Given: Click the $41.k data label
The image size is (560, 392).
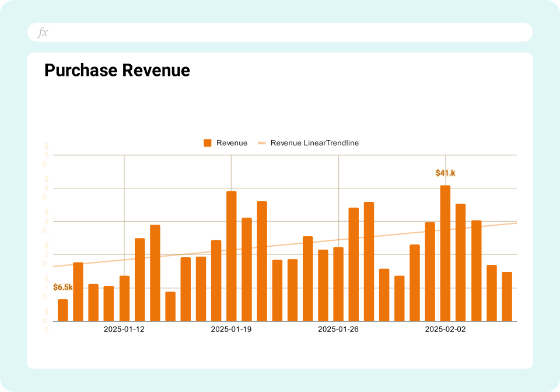Looking at the screenshot, I should 445,173.
